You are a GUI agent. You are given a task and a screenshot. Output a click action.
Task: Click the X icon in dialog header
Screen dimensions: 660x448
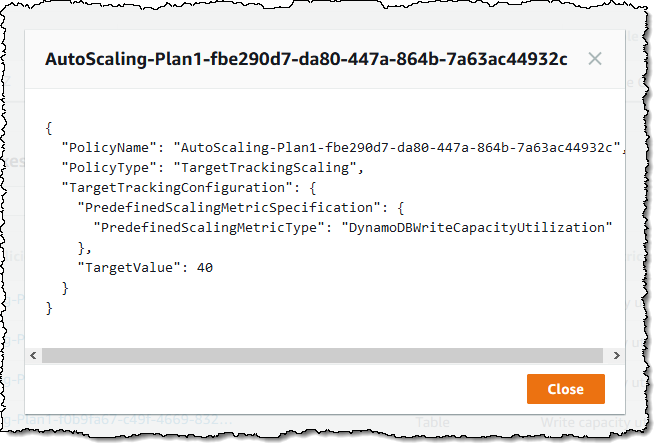pyautogui.click(x=595, y=59)
